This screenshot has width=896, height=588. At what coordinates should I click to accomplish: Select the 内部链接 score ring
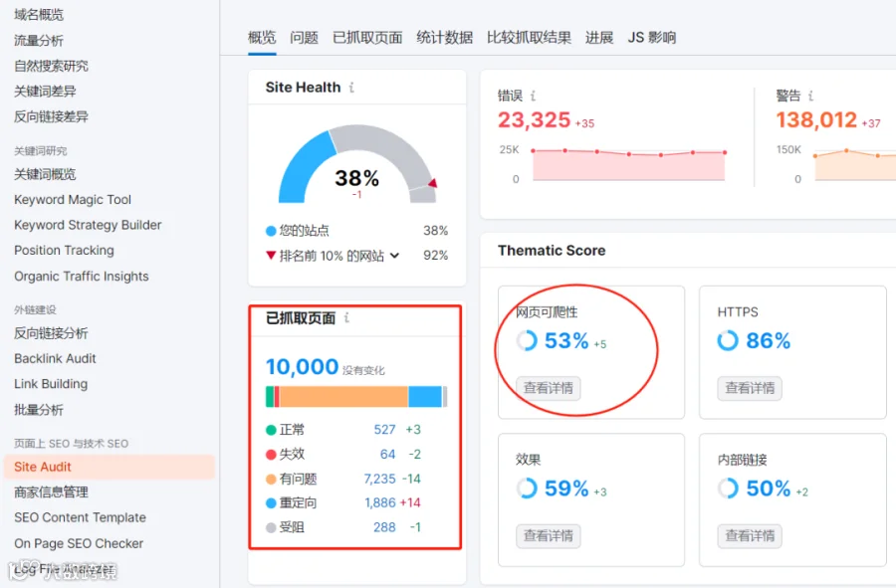[x=731, y=489]
